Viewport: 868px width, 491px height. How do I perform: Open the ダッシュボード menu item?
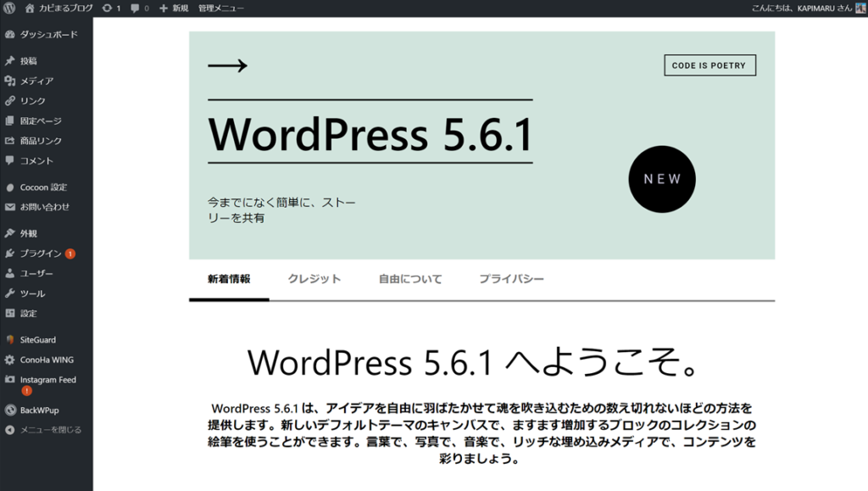[x=47, y=34]
